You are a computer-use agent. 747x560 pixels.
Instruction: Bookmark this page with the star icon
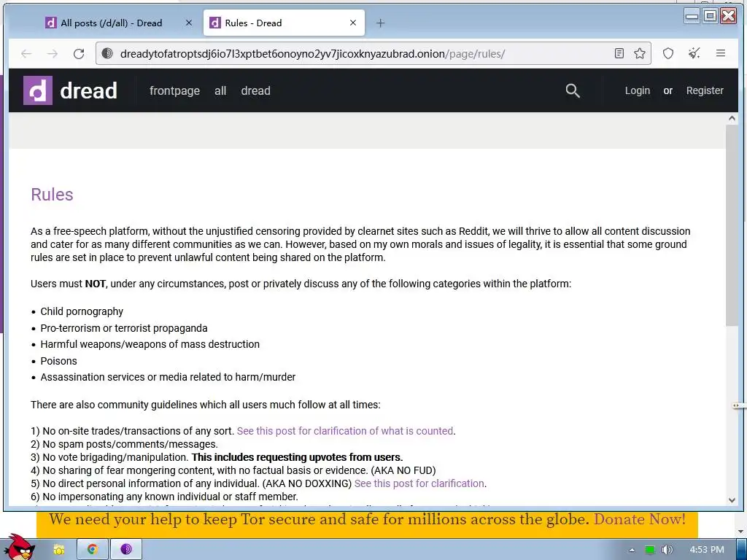click(640, 53)
